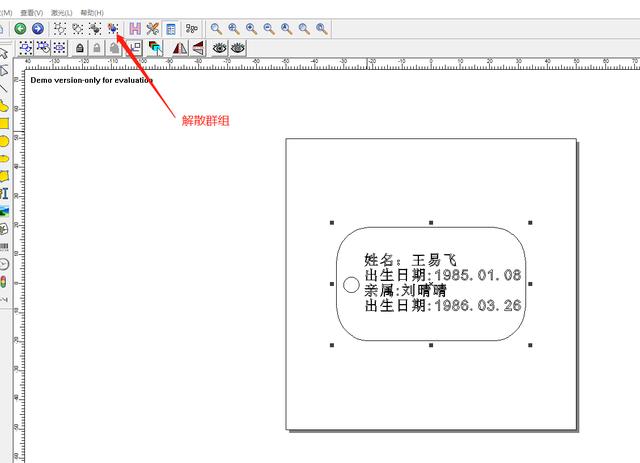
Task: Select the yellow circle drawing tool
Action: point(4,141)
